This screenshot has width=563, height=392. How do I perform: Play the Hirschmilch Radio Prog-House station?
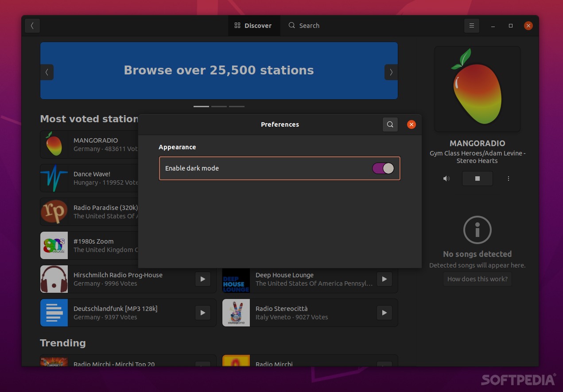pyautogui.click(x=203, y=279)
